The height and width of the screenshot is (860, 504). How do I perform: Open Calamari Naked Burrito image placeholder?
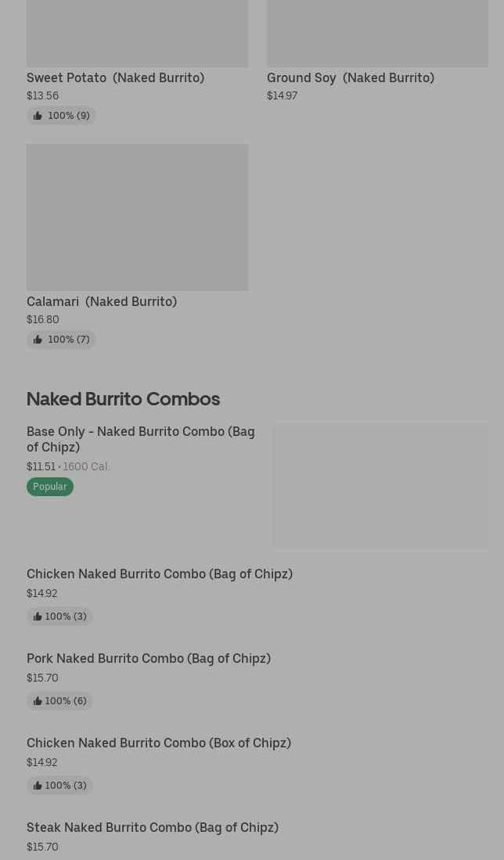[137, 218]
